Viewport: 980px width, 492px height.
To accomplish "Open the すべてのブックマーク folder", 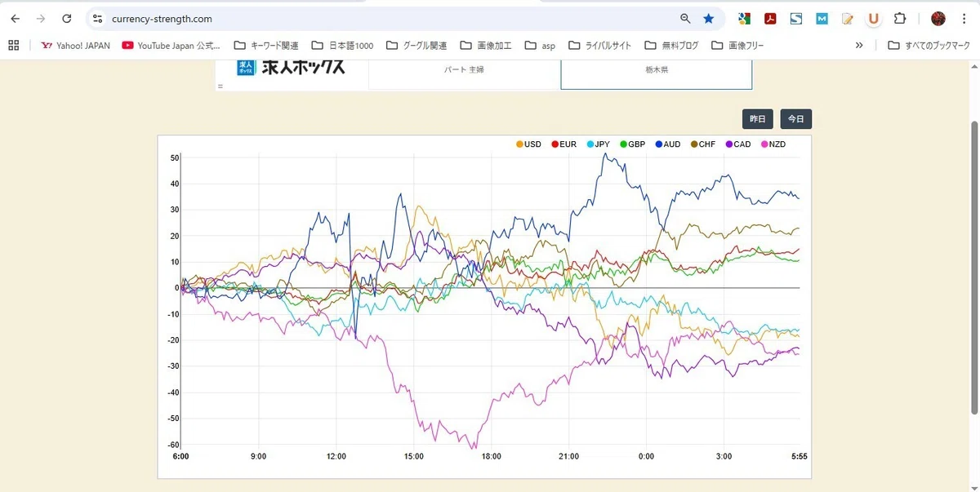I will pos(929,45).
